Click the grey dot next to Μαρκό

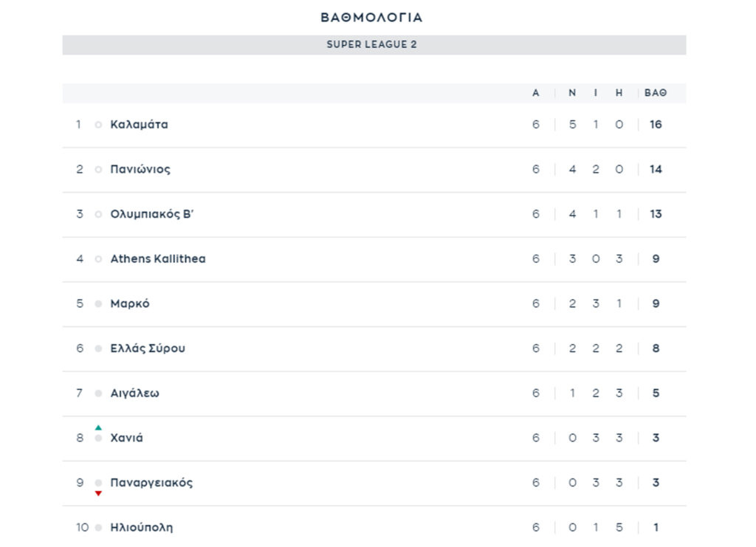tap(98, 304)
